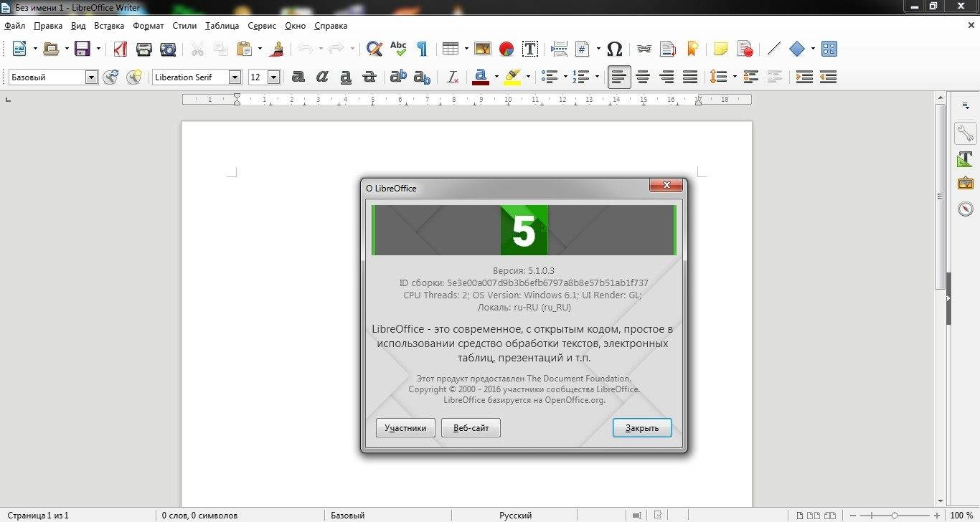Viewport: 980px width, 522px height.
Task: Click New Style from selection icon
Action: click(134, 77)
